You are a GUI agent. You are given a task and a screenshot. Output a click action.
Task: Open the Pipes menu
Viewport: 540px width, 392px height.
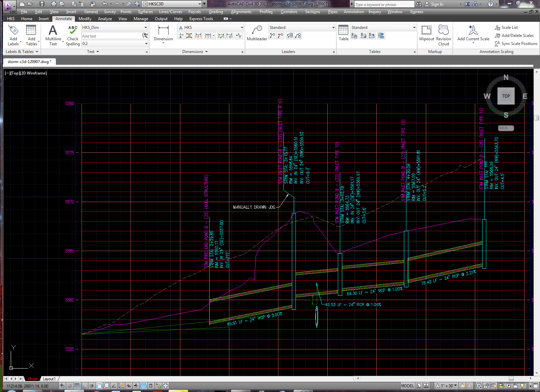[x=332, y=12]
